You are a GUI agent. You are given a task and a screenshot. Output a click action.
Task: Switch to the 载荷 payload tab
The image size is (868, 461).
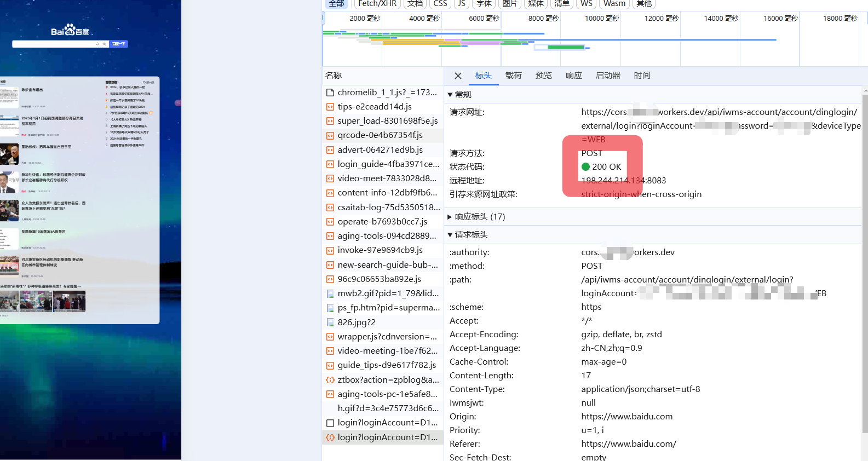click(514, 76)
